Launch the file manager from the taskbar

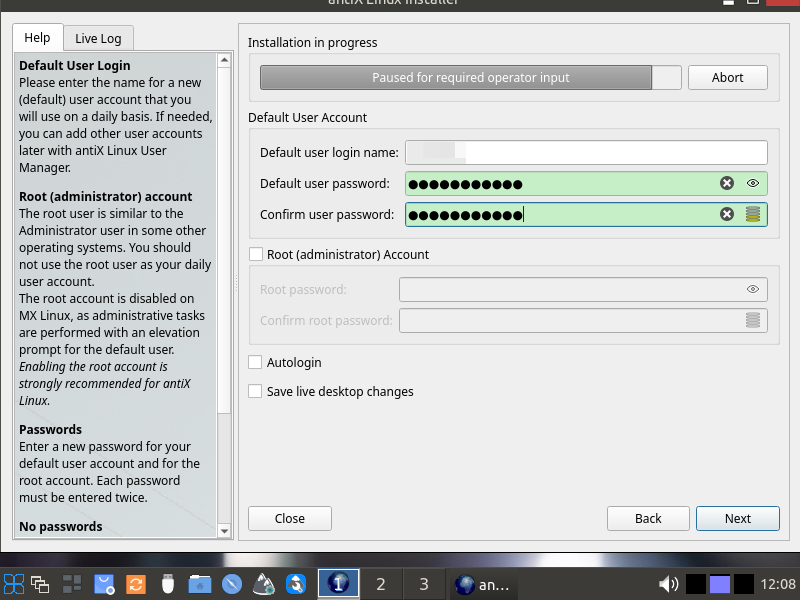coord(199,584)
